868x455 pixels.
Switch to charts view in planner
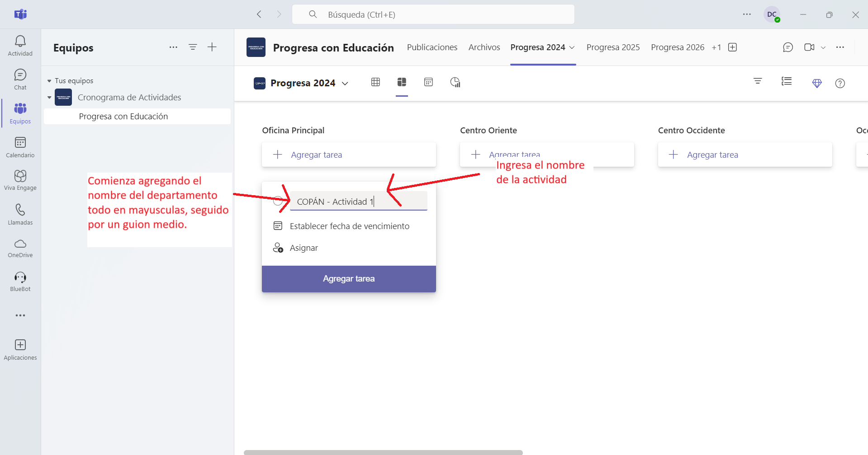click(455, 82)
